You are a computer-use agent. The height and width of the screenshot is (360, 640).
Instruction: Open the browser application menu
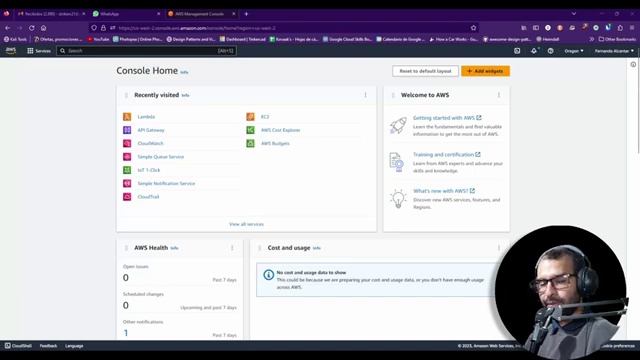[632, 28]
